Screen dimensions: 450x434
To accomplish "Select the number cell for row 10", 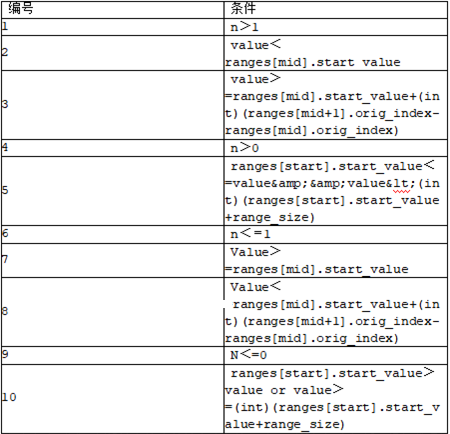I will tap(112, 399).
